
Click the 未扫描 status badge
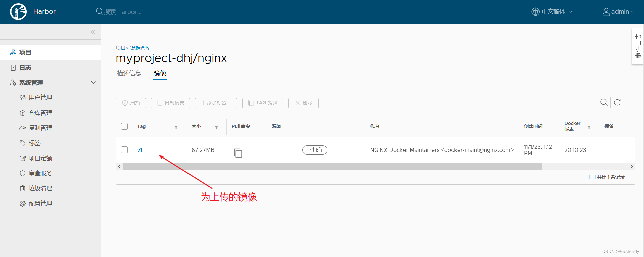[x=315, y=150]
